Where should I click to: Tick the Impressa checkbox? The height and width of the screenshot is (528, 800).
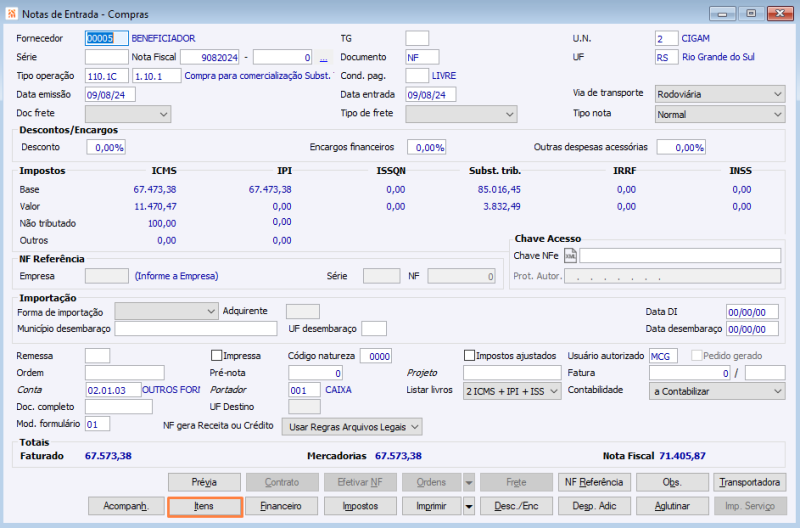[x=216, y=356]
